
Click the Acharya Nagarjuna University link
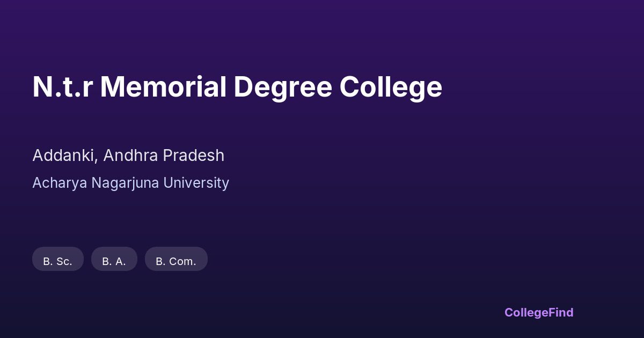[130, 183]
